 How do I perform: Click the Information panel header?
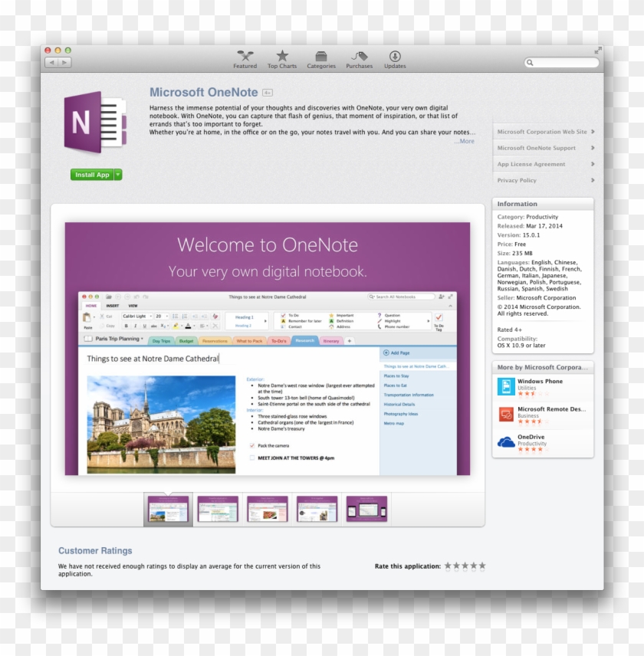543,204
